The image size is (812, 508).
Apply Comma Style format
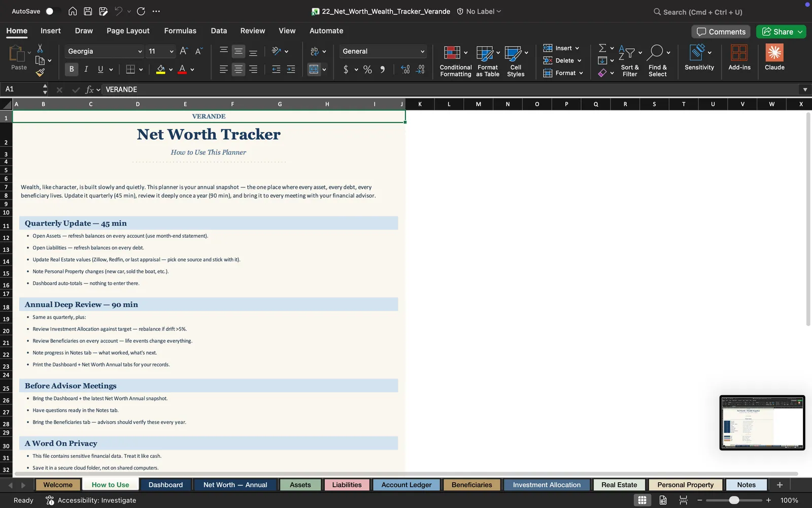click(383, 70)
